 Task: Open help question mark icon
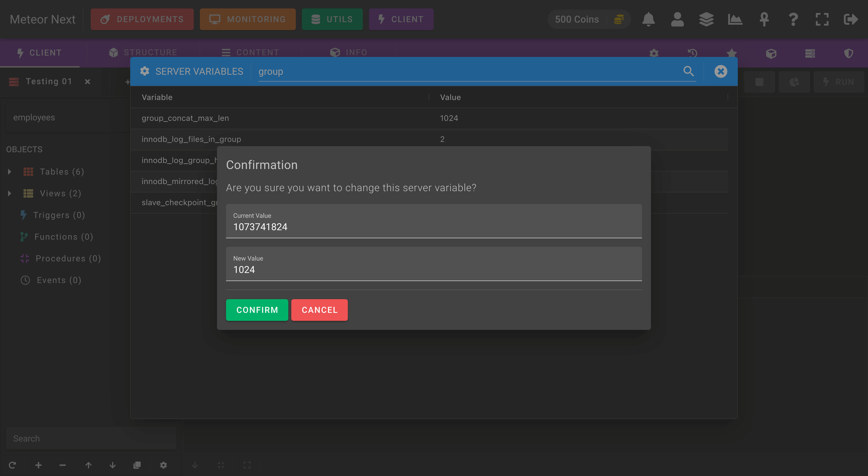[x=793, y=19]
